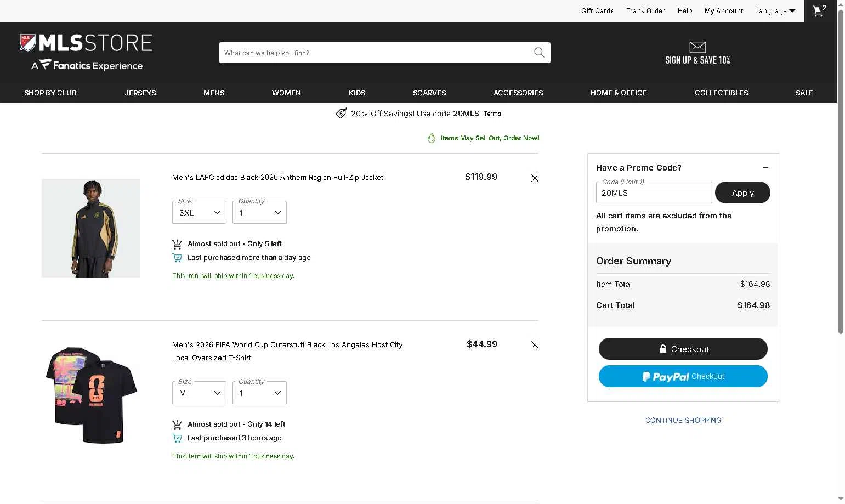
Task: Open the Help link
Action: tap(685, 11)
